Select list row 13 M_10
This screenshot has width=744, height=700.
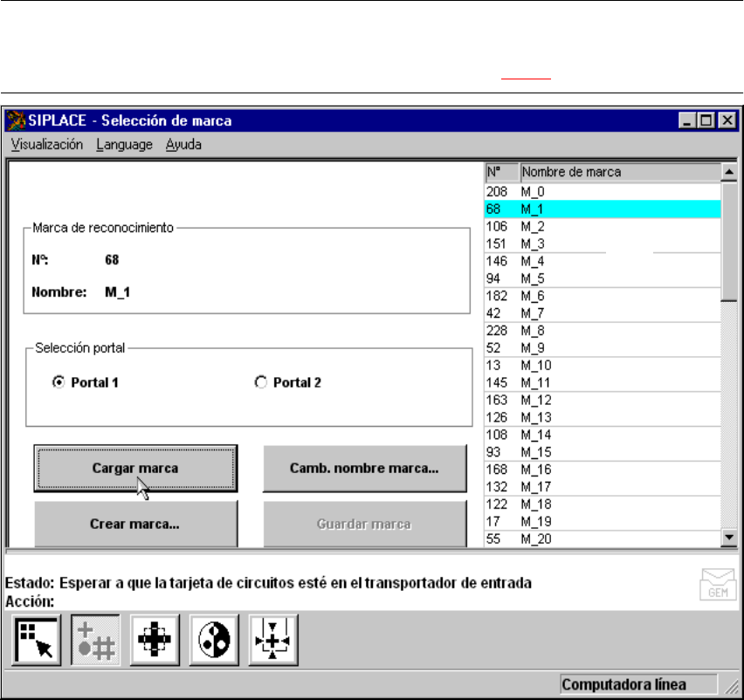(x=603, y=366)
